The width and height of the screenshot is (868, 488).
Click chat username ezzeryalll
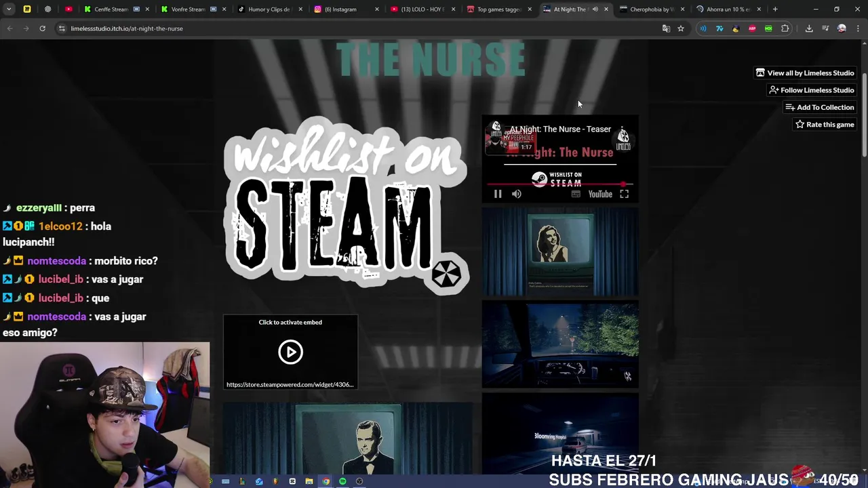coord(39,208)
